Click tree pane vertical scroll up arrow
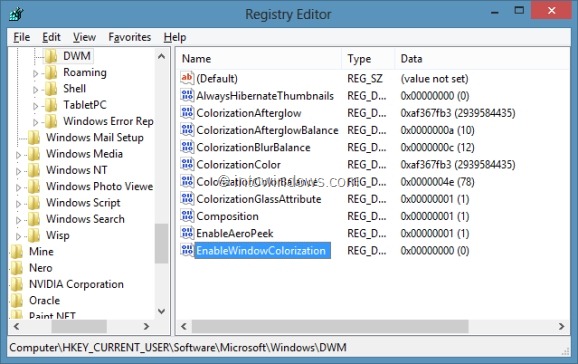578x364 pixels. 161,56
